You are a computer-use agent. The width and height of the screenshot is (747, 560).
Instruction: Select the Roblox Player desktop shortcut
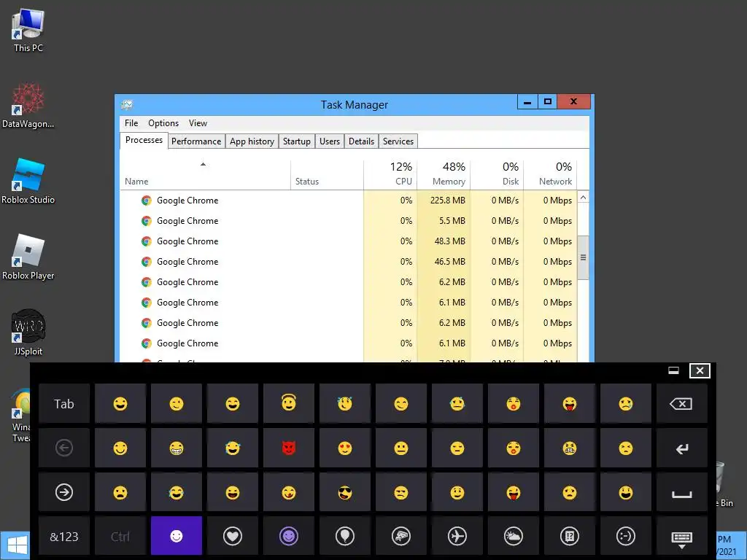(x=28, y=257)
